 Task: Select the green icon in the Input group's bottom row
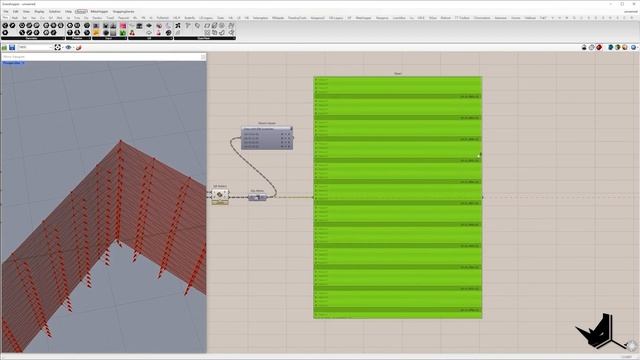[x=122, y=33]
